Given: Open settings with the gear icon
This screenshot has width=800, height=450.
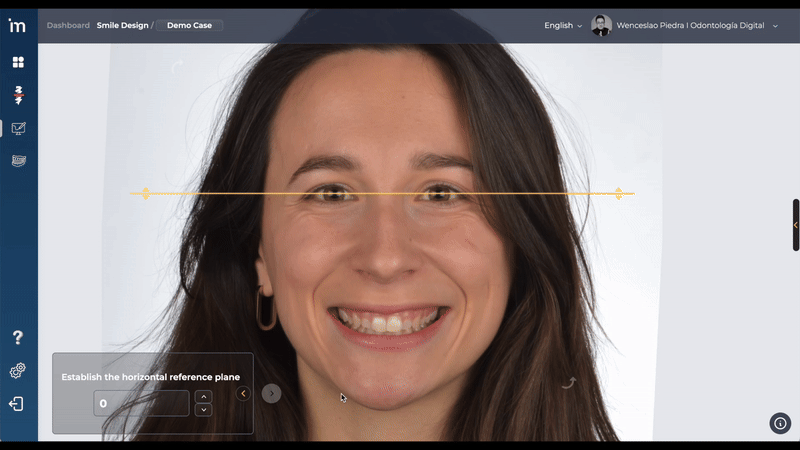Looking at the screenshot, I should click(x=17, y=371).
